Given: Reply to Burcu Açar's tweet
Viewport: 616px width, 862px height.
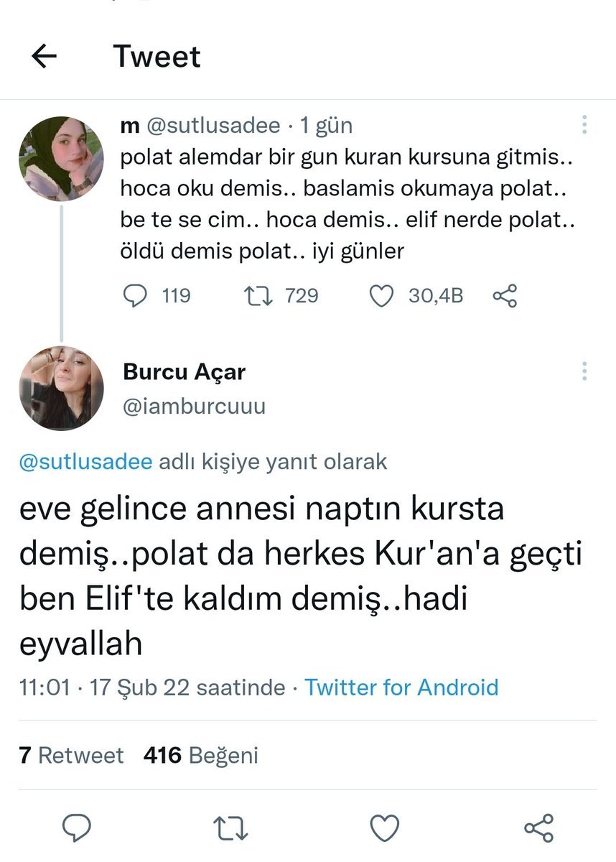Looking at the screenshot, I should tap(75, 828).
